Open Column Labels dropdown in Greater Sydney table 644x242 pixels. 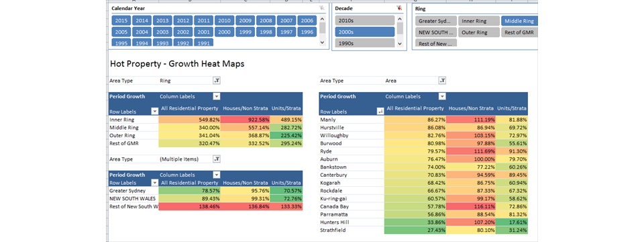click(217, 175)
